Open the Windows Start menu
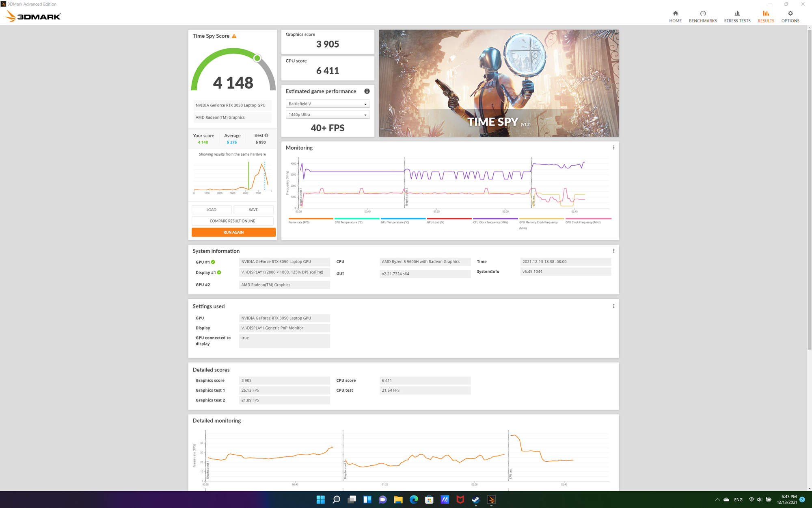This screenshot has height=508, width=812. click(x=320, y=499)
